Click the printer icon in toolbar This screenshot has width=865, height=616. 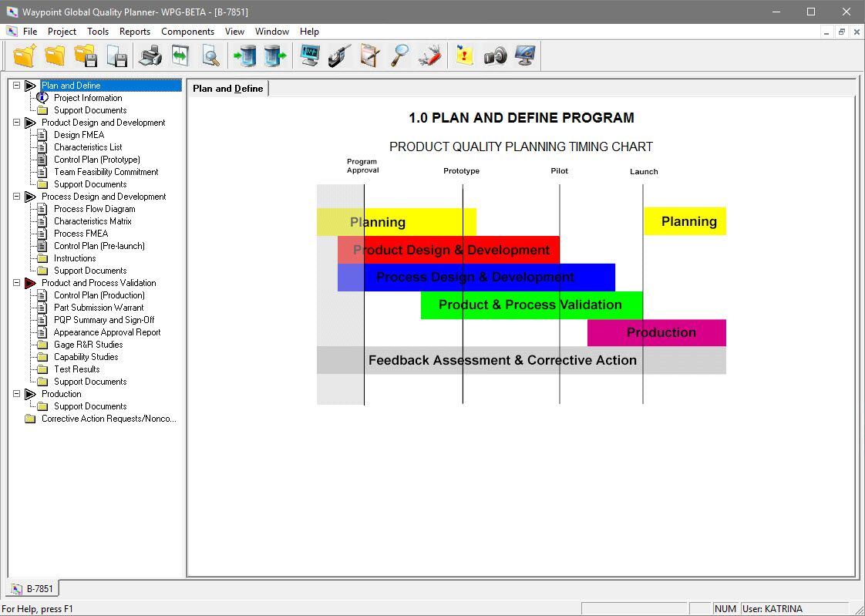coord(150,56)
